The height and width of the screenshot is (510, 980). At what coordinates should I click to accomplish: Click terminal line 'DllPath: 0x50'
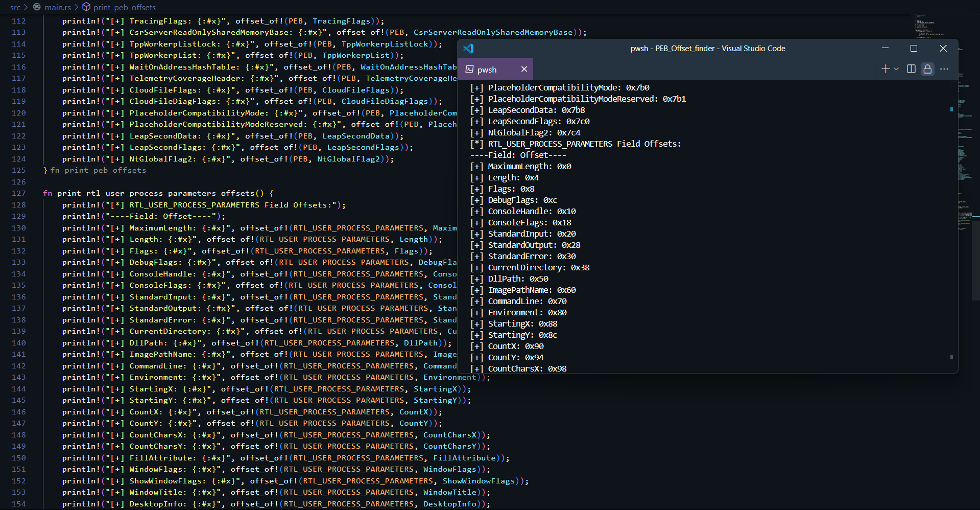pyautogui.click(x=509, y=279)
